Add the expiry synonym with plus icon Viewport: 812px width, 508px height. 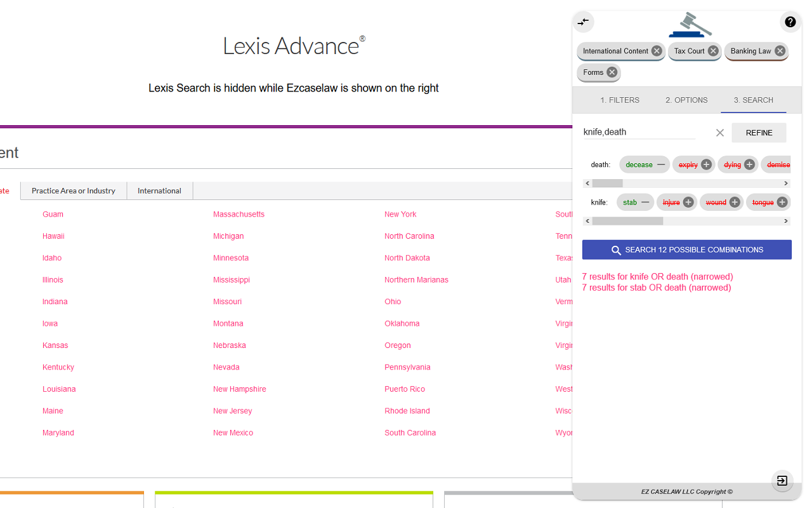(x=706, y=164)
